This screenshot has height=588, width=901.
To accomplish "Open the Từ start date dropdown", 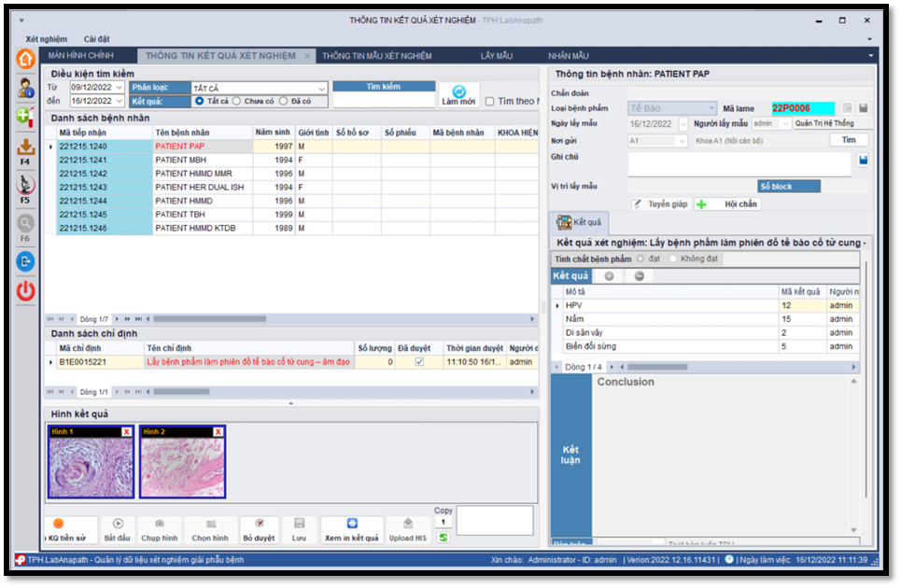I will pyautogui.click(x=119, y=88).
